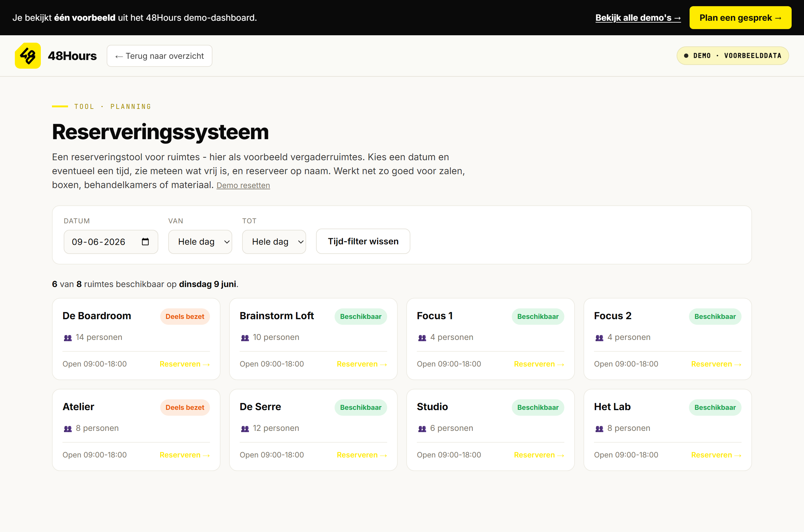804x532 pixels.
Task: Open the Tot time dropdown
Action: click(x=274, y=242)
